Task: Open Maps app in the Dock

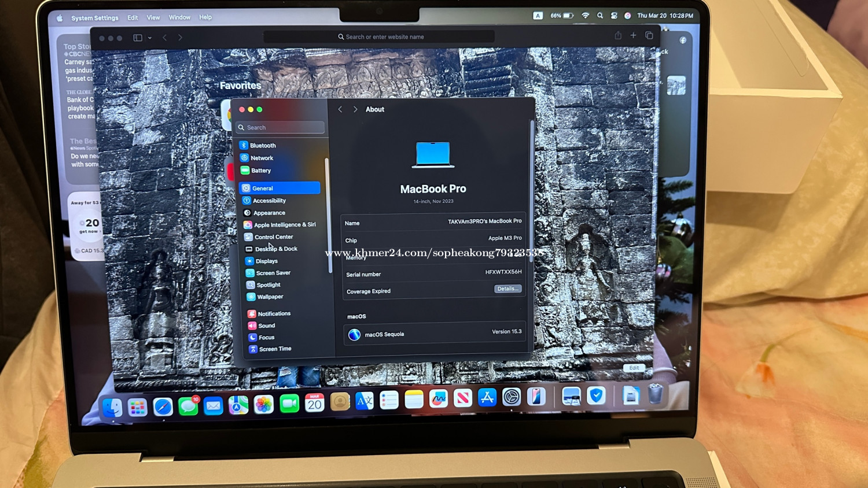Action: 238,405
